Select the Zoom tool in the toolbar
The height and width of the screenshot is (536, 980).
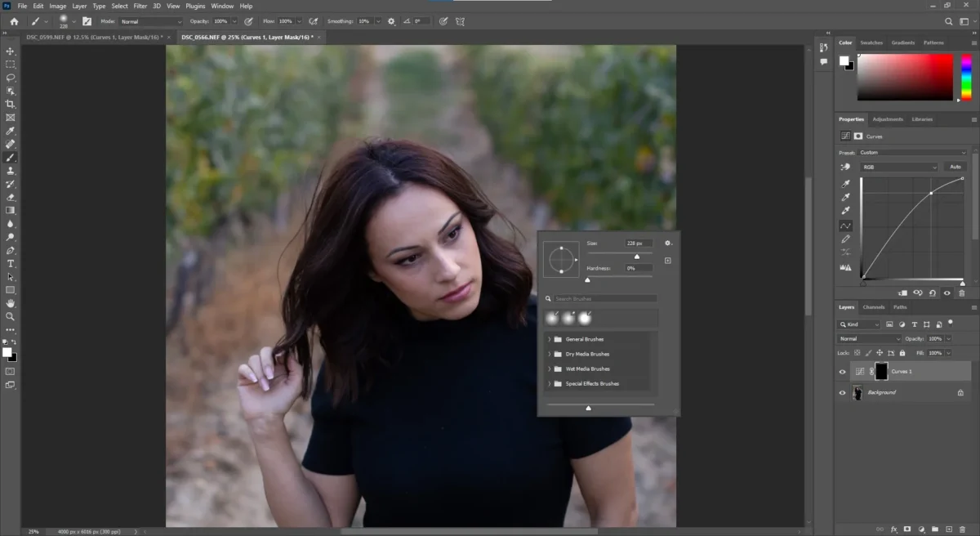11,316
